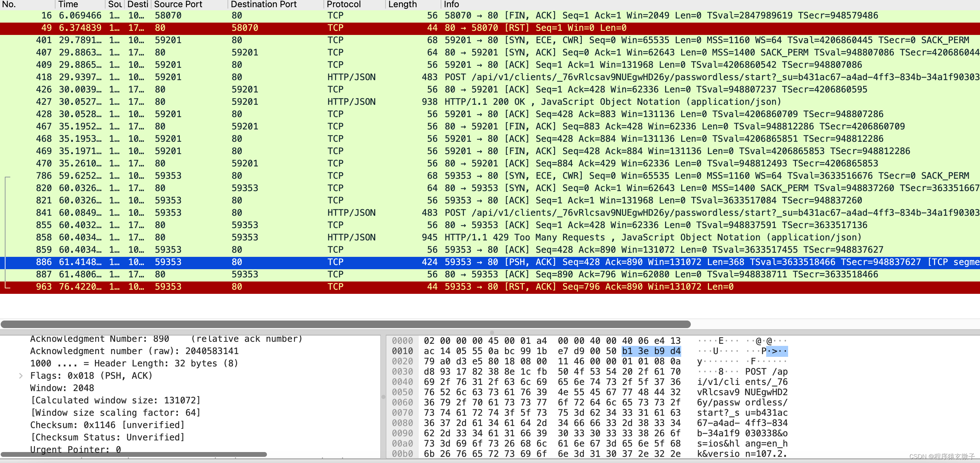
Task: Select packet 409 ACK row
Action: coord(490,65)
